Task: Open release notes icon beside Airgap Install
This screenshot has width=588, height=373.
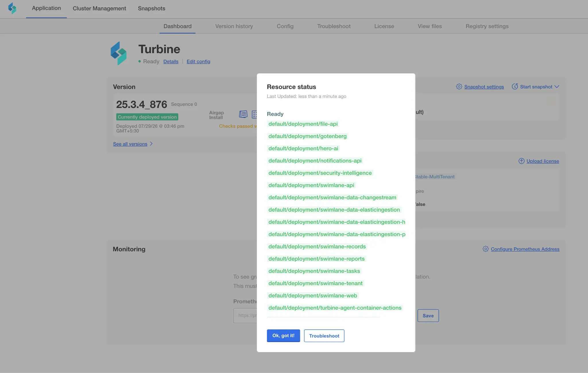Action: pos(243,114)
